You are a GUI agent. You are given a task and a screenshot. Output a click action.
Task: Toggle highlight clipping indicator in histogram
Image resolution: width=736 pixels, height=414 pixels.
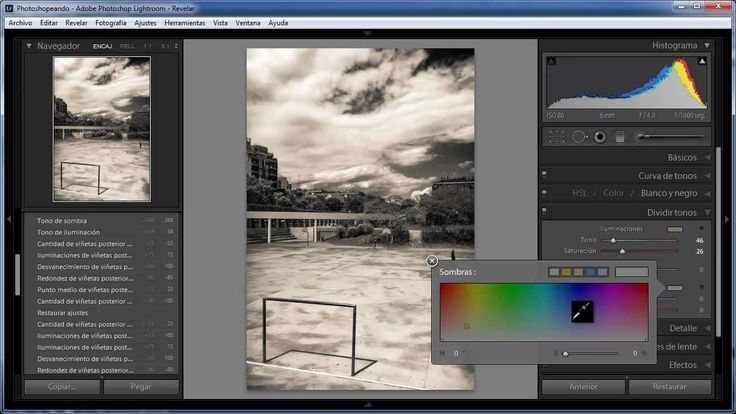point(702,61)
